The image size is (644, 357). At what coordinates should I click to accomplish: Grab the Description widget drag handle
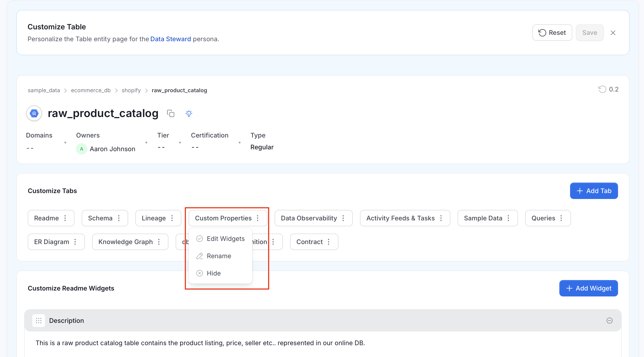click(38, 321)
